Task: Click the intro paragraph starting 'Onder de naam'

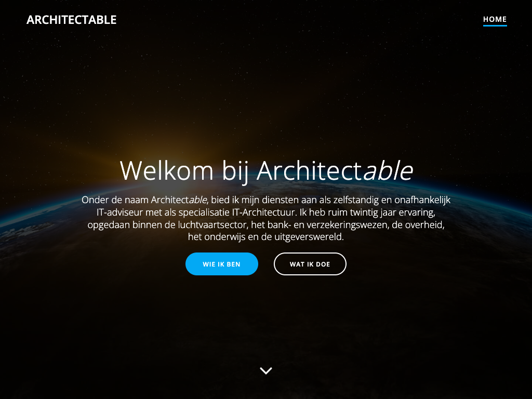Action: pyautogui.click(x=266, y=218)
